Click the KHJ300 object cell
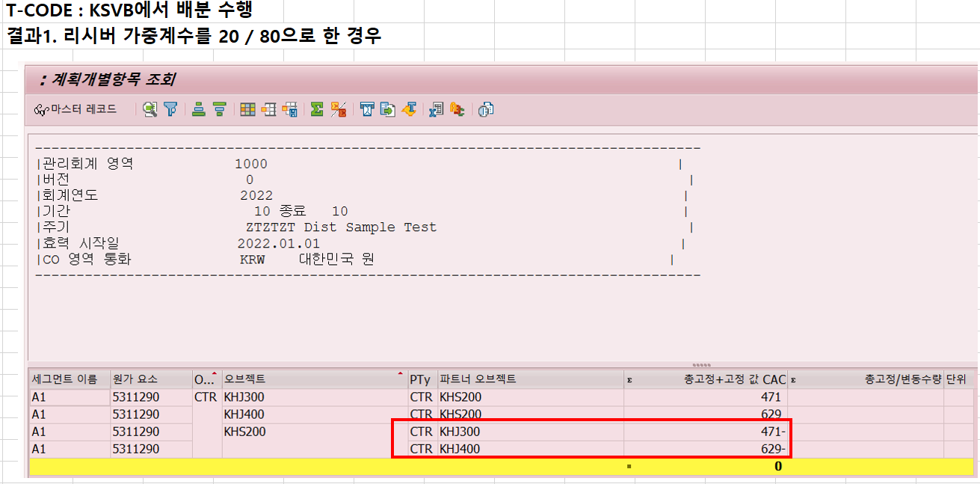Screen dimensions: 980x484 click(x=314, y=397)
